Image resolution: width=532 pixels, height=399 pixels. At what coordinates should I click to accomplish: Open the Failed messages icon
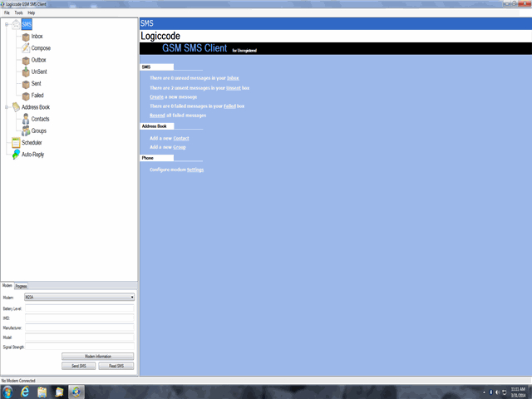coord(25,96)
